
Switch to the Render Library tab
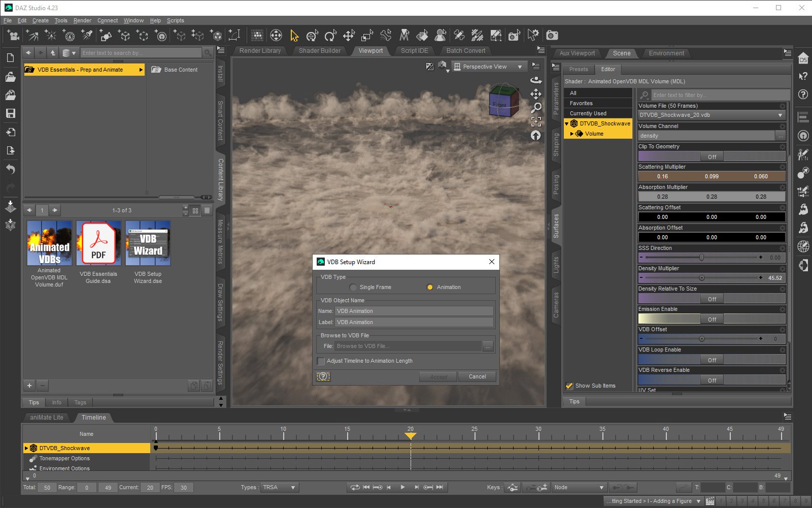tap(259, 50)
